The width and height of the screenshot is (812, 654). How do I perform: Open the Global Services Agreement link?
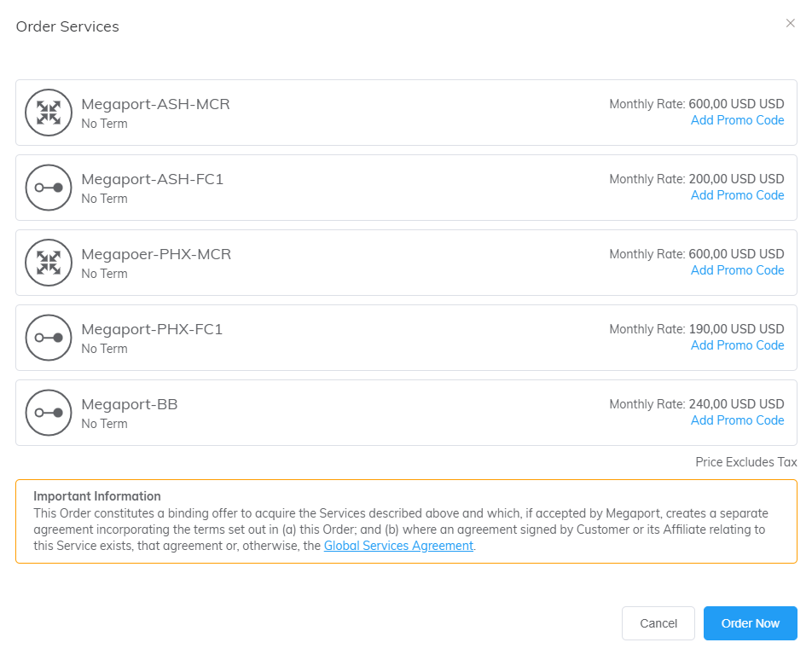pos(398,546)
